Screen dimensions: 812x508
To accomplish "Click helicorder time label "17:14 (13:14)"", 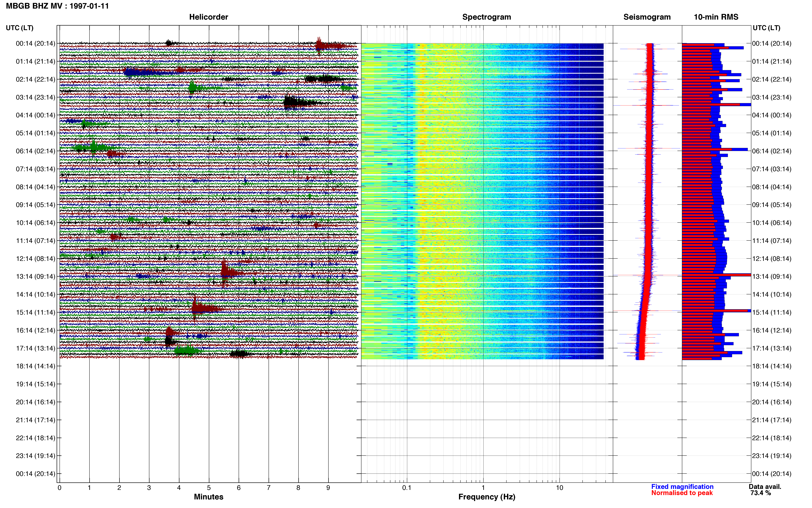I will [x=36, y=348].
